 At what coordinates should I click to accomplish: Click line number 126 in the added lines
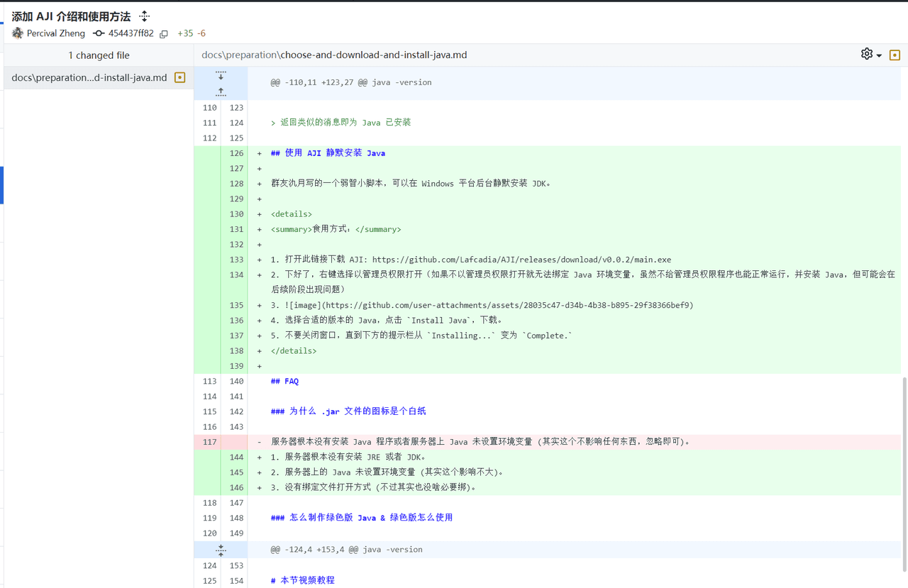(236, 153)
